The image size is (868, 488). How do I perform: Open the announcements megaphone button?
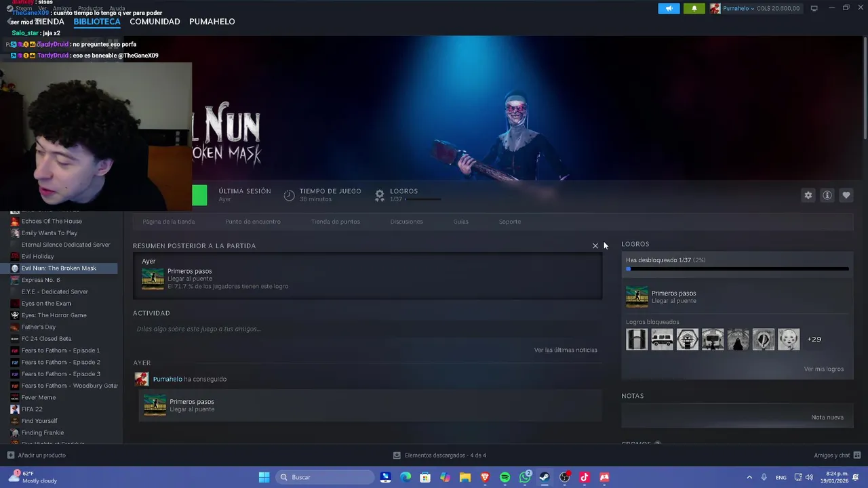tap(669, 8)
